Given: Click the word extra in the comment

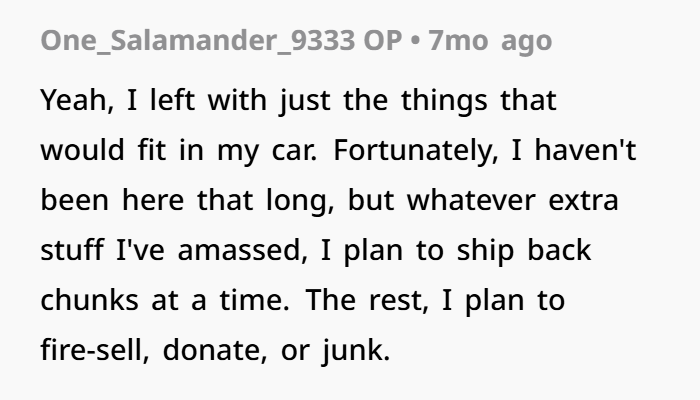Looking at the screenshot, I should [583, 201].
